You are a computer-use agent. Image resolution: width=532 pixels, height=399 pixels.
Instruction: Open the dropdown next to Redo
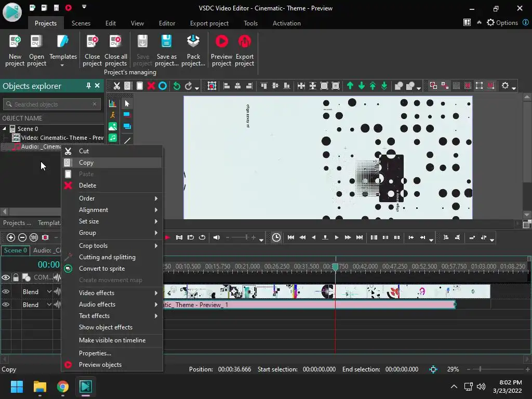(x=197, y=88)
